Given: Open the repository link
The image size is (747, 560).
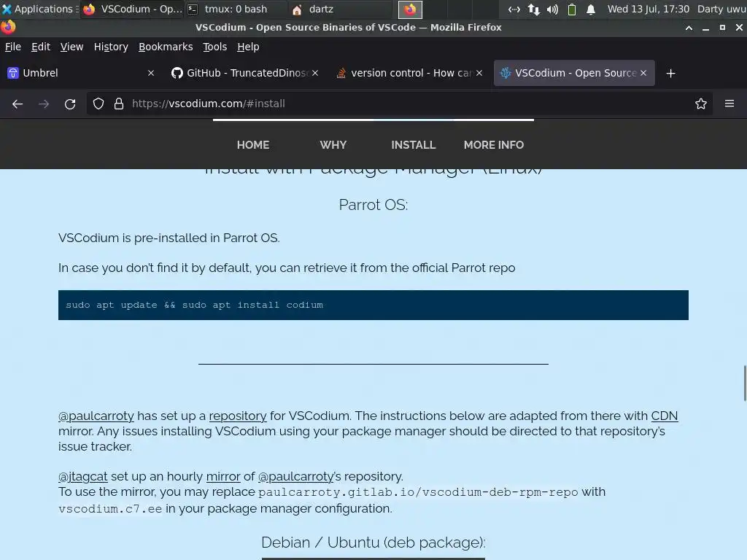Looking at the screenshot, I should pyautogui.click(x=238, y=416).
